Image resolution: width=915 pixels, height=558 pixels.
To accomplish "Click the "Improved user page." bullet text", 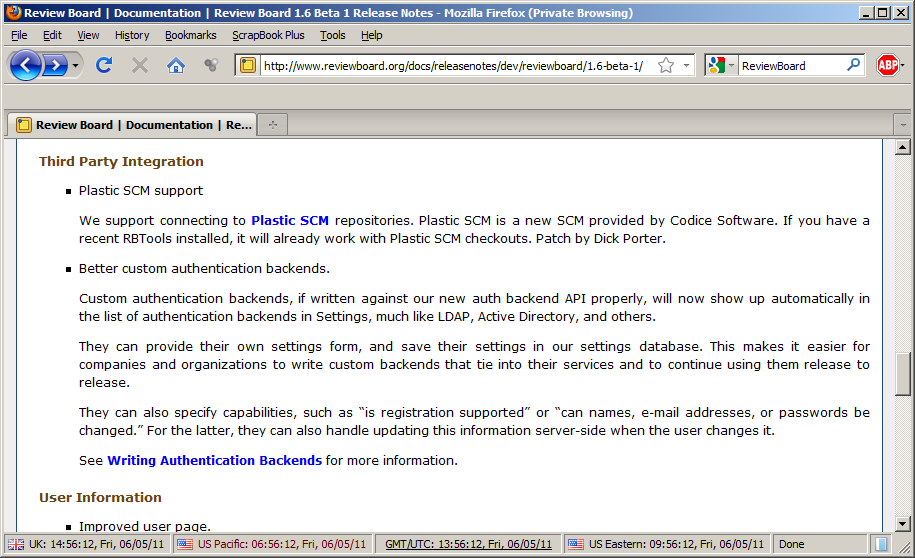I will (x=145, y=526).
